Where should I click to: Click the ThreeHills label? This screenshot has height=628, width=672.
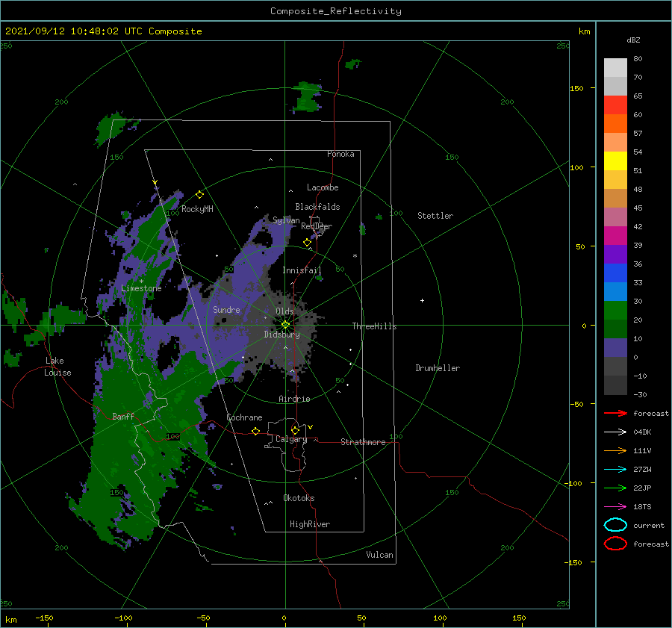click(x=374, y=326)
